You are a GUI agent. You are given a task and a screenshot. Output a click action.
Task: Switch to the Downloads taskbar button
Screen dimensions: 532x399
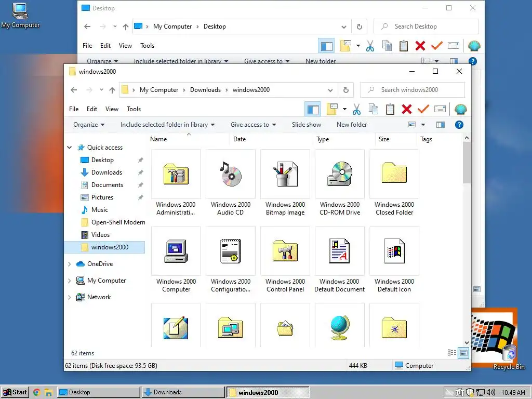click(183, 392)
